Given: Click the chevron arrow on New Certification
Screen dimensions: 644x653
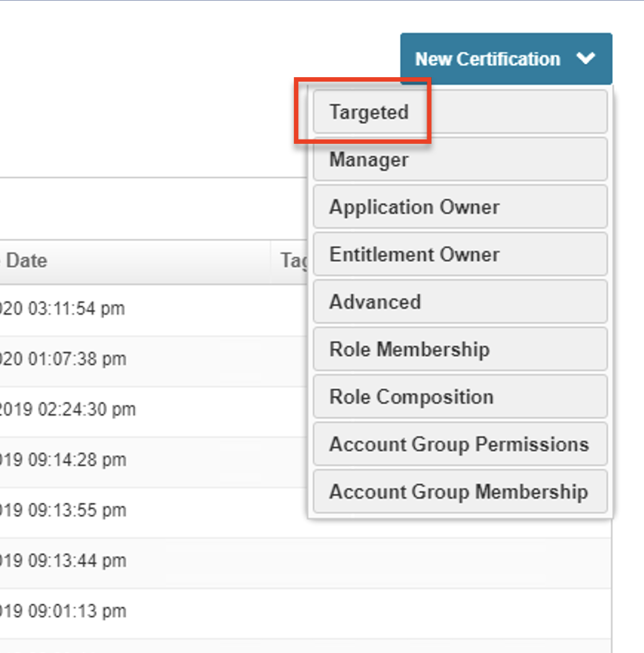Looking at the screenshot, I should 586,59.
